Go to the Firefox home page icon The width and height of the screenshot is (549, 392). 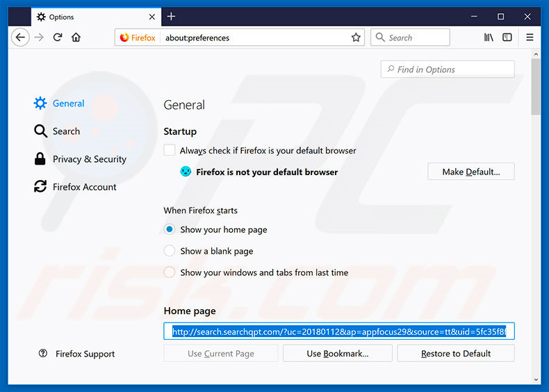tap(76, 38)
